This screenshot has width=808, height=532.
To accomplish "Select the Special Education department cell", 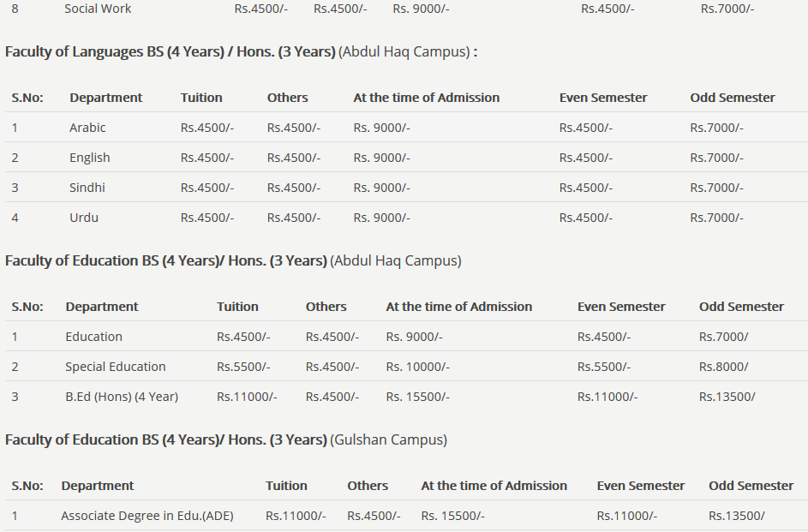I will [116, 367].
